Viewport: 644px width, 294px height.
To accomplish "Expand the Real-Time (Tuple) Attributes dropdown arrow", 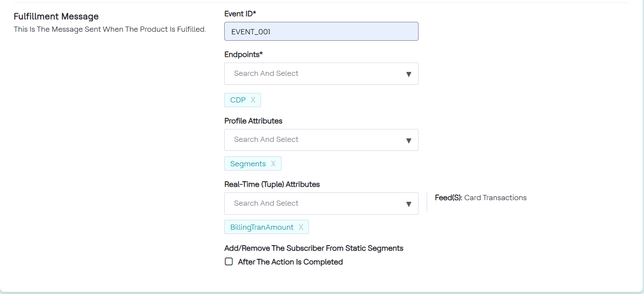I will click(408, 204).
